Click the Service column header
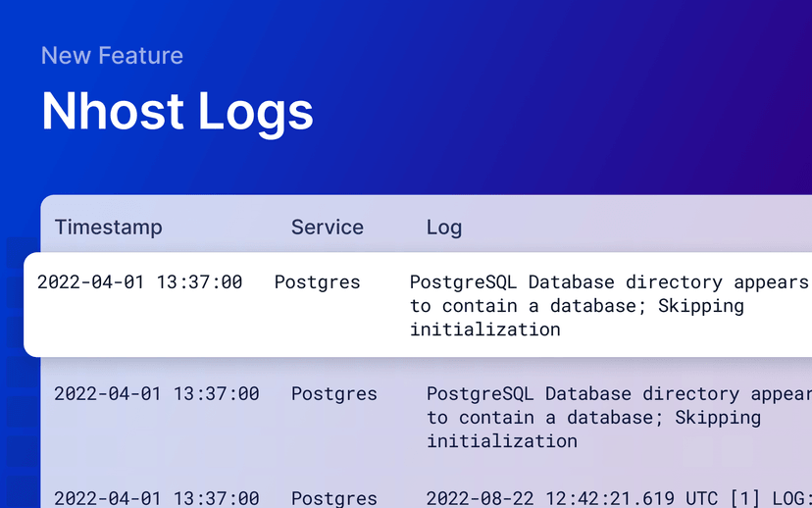 tap(328, 228)
